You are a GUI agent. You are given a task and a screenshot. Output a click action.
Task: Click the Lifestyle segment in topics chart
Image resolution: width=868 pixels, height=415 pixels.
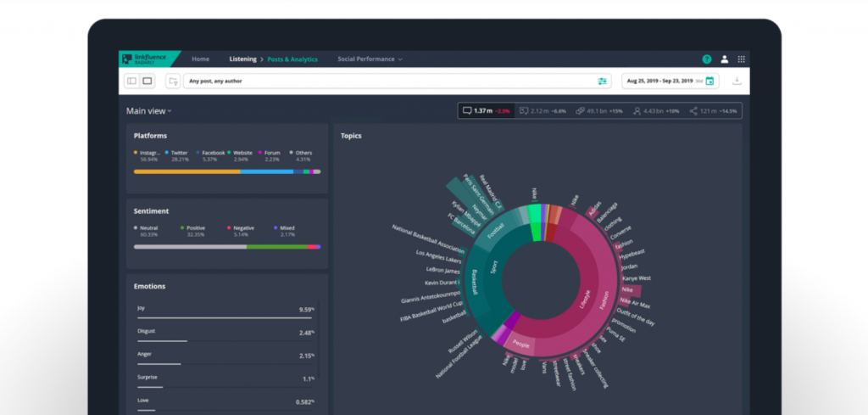click(586, 299)
